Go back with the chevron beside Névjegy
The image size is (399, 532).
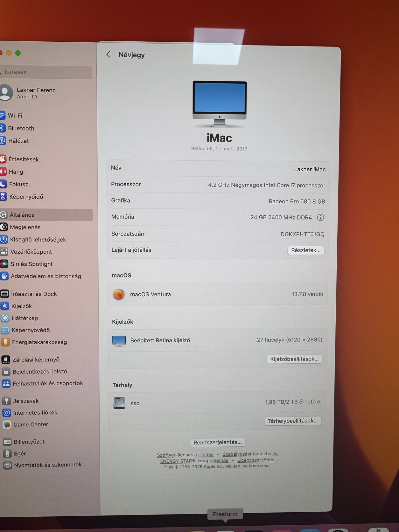(108, 54)
